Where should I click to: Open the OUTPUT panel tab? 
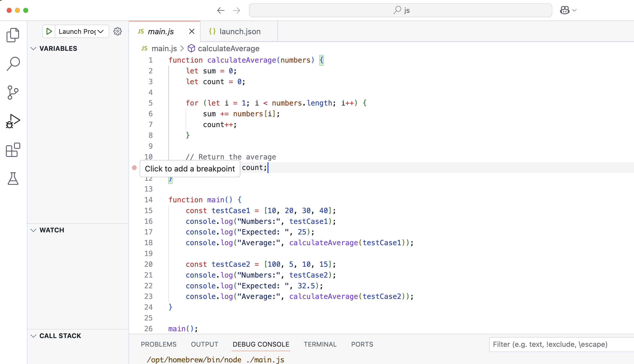(204, 344)
